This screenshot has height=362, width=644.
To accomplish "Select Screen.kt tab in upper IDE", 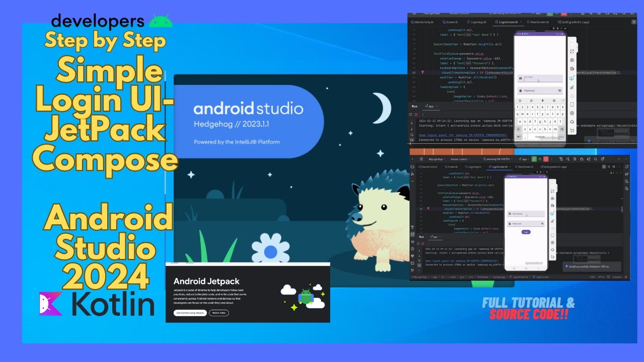I will click(x=450, y=22).
